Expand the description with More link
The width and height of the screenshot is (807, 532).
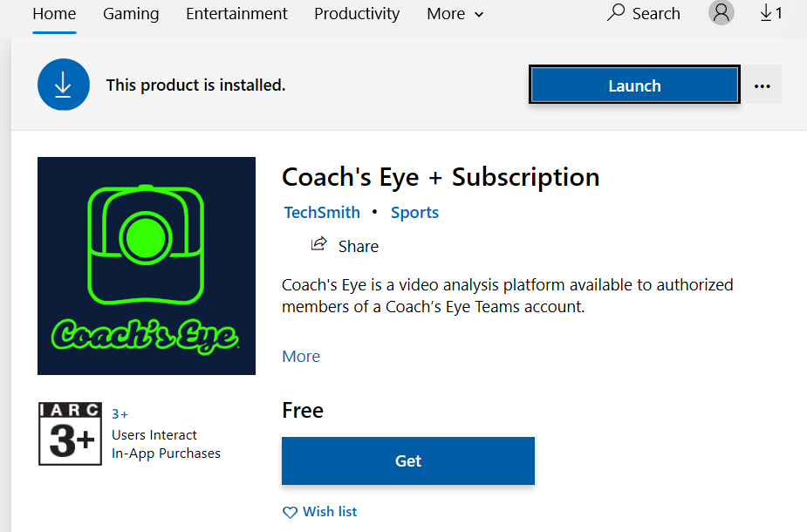(301, 356)
